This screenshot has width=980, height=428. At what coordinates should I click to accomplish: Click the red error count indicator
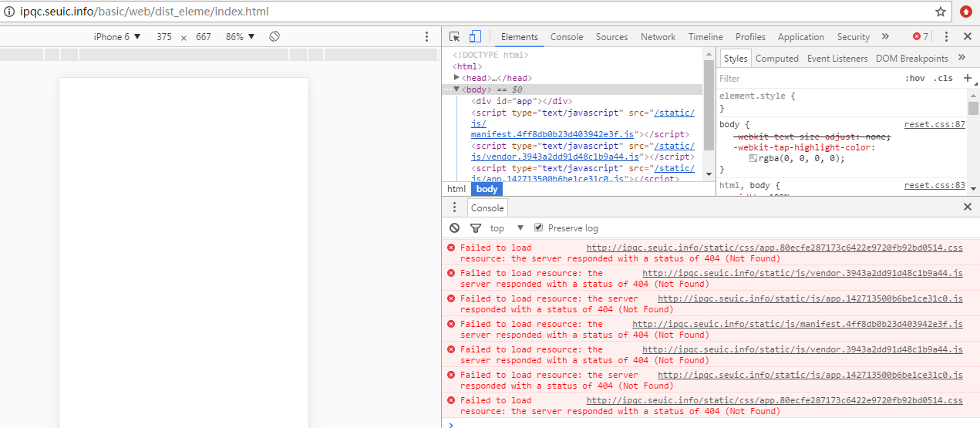(921, 37)
